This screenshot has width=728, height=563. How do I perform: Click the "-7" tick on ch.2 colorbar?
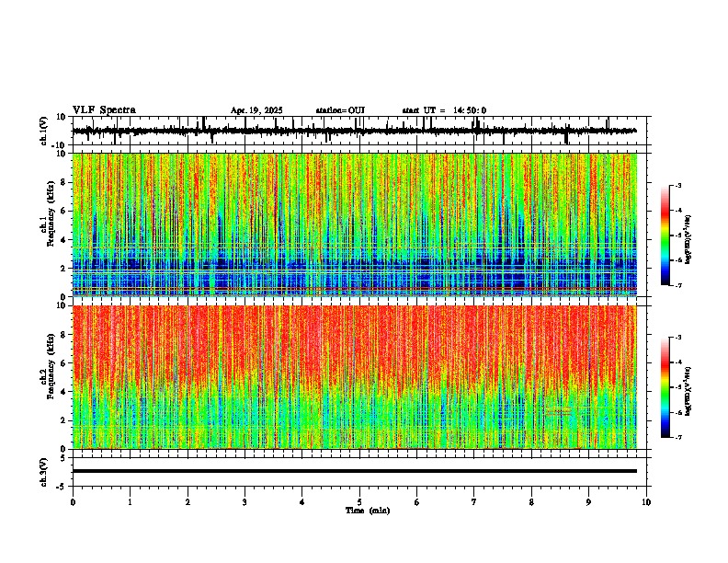tap(677, 437)
